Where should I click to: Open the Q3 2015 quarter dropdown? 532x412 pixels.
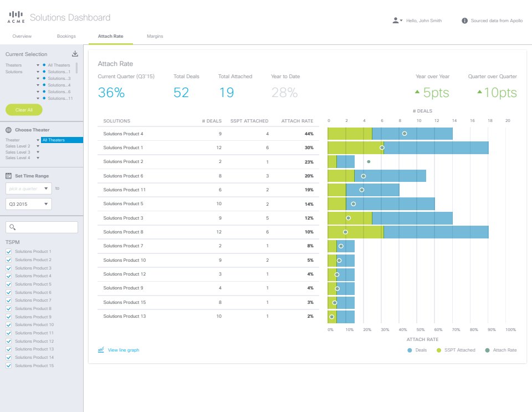coord(28,204)
